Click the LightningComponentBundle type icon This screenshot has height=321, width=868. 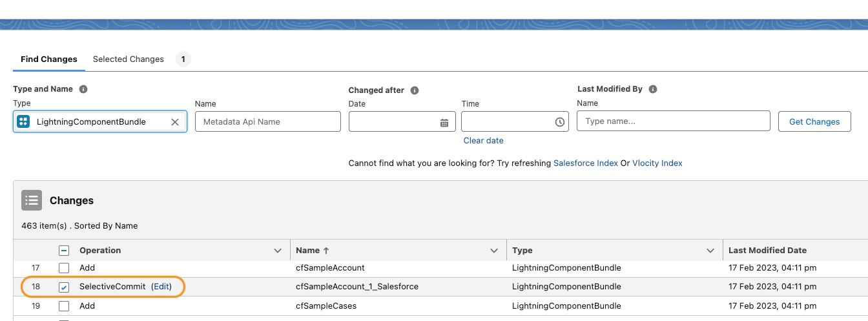point(23,121)
